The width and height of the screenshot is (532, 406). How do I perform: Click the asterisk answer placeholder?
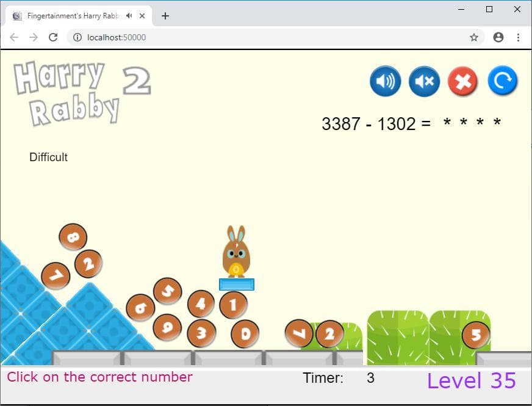[x=472, y=122]
